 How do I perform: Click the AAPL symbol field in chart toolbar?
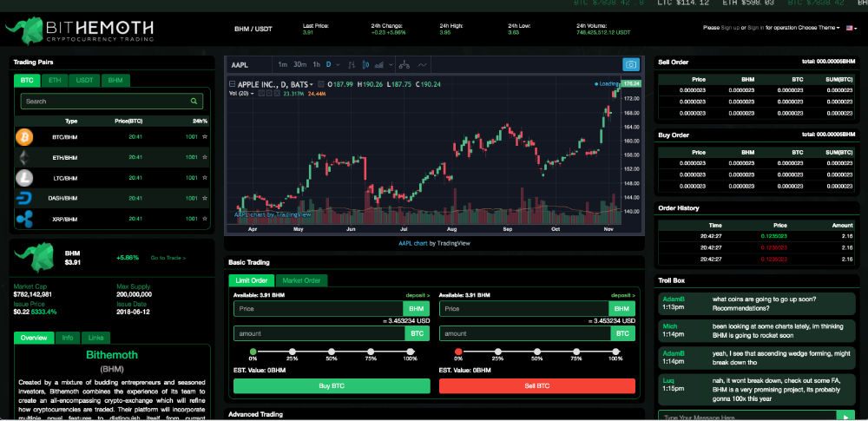[x=250, y=65]
